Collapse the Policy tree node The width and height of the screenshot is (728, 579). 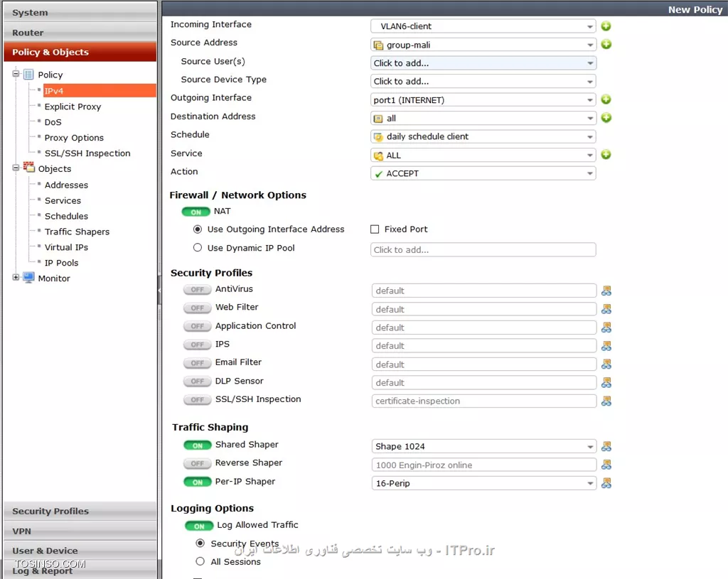[x=16, y=74]
